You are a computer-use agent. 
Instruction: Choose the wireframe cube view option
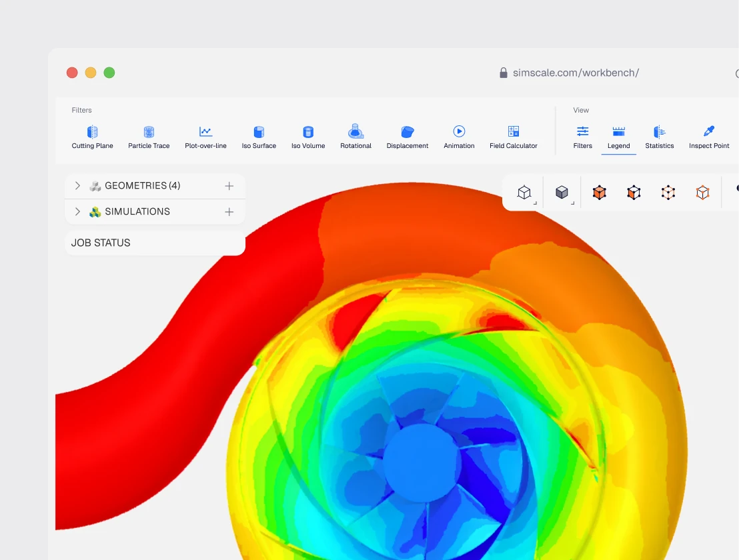pos(524,192)
